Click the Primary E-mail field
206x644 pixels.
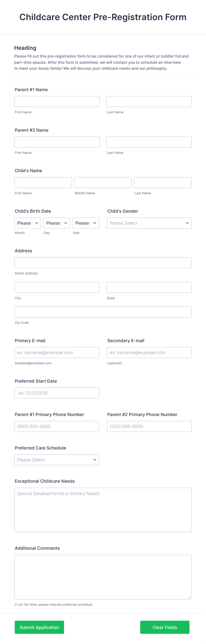pyautogui.click(x=56, y=352)
